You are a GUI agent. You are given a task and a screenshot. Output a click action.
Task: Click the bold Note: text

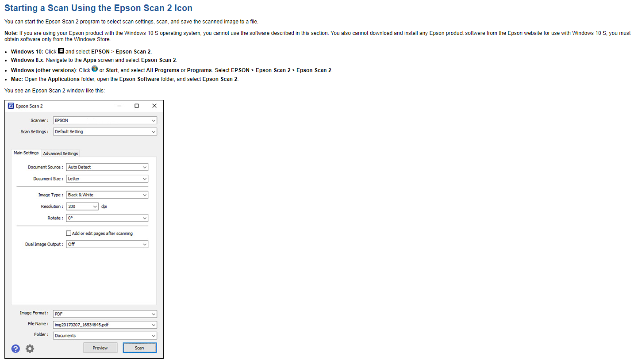(x=11, y=33)
